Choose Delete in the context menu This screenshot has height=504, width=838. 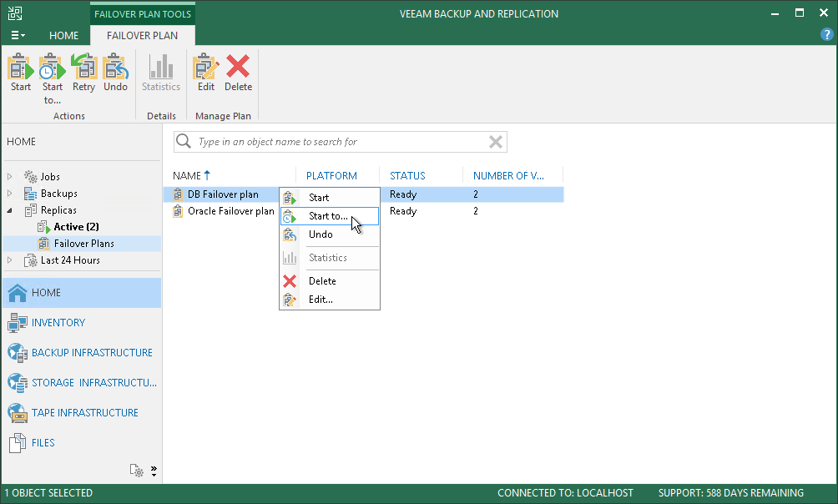tap(330, 281)
